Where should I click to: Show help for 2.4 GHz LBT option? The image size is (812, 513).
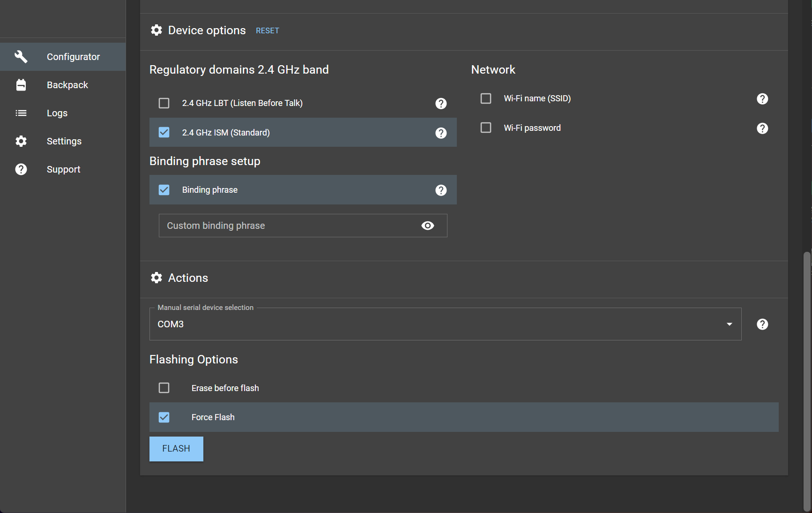point(441,103)
